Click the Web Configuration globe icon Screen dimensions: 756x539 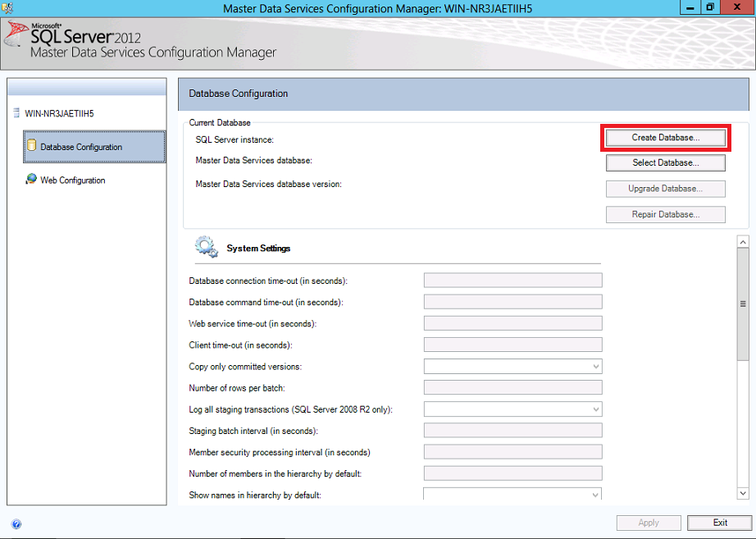[31, 179]
